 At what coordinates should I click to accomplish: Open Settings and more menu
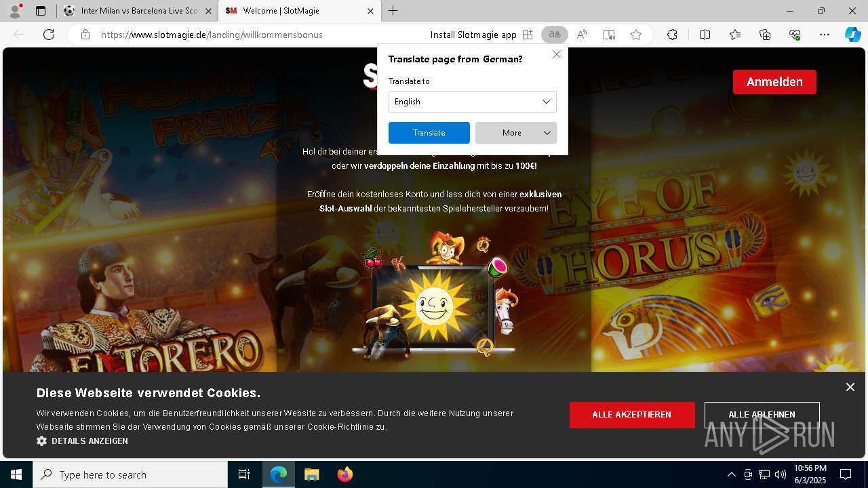(x=825, y=35)
